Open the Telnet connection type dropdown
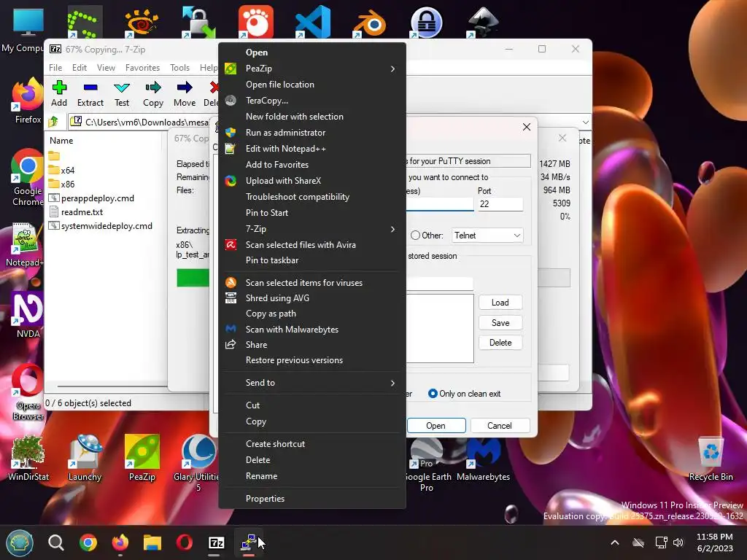Screen dimensions: 747x560 [487, 236]
